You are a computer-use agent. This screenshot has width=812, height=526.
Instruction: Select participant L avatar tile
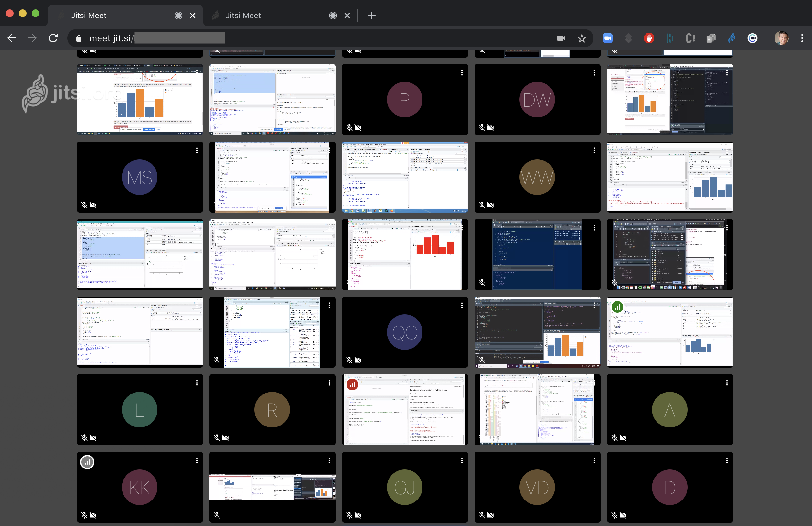(x=140, y=410)
